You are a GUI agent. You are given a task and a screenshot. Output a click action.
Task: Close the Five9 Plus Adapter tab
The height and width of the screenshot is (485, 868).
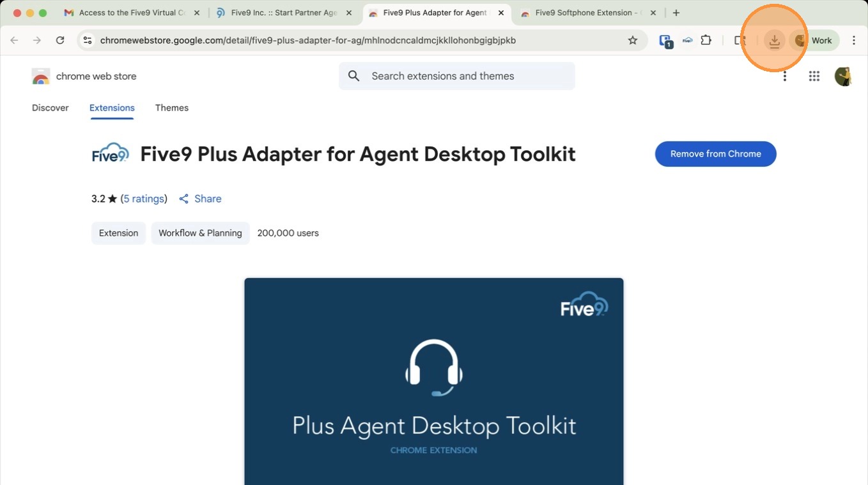click(501, 13)
